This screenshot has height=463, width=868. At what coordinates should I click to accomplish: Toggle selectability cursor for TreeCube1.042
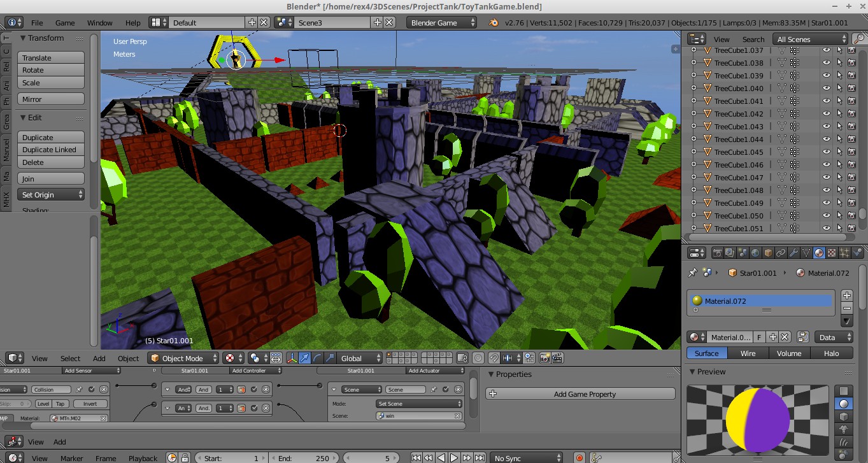[839, 114]
